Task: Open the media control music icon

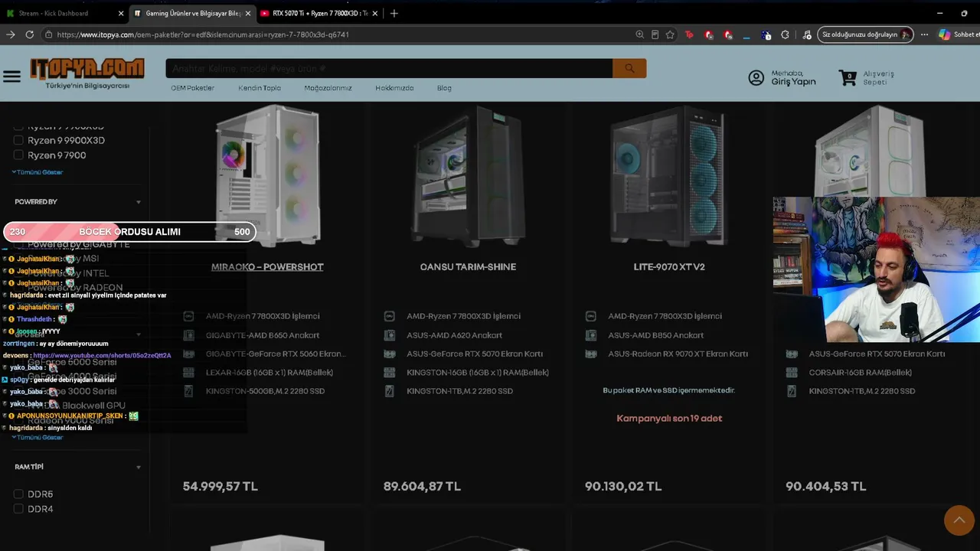Action: (807, 34)
